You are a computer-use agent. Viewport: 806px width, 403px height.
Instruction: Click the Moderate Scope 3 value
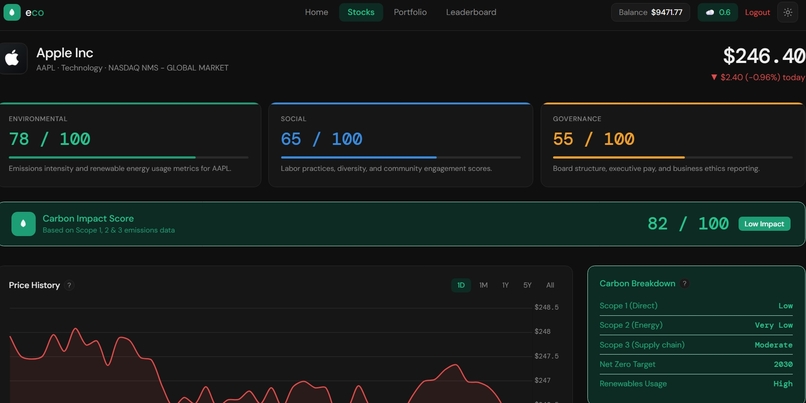click(x=774, y=345)
